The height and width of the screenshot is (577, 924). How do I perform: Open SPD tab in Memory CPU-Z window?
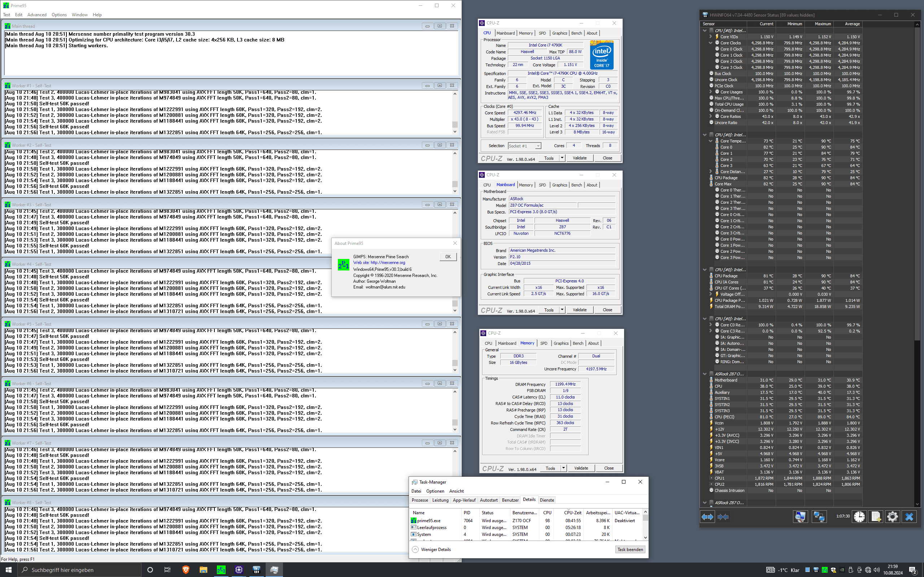tap(544, 343)
